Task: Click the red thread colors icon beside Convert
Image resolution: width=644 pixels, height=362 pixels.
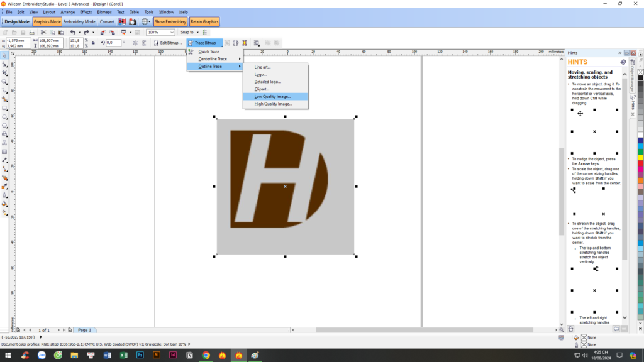Action: point(123,21)
